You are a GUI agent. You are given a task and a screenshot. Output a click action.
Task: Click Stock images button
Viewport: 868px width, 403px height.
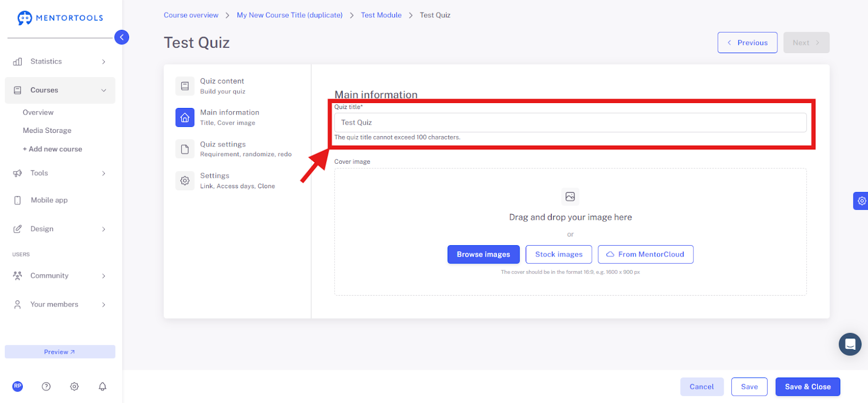pyautogui.click(x=559, y=254)
